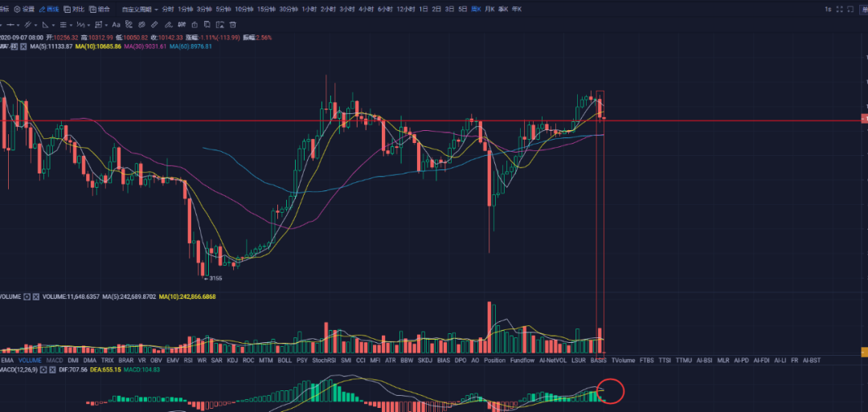868x412 pixels.
Task: Switch to the 年K yearly chart
Action: point(517,9)
